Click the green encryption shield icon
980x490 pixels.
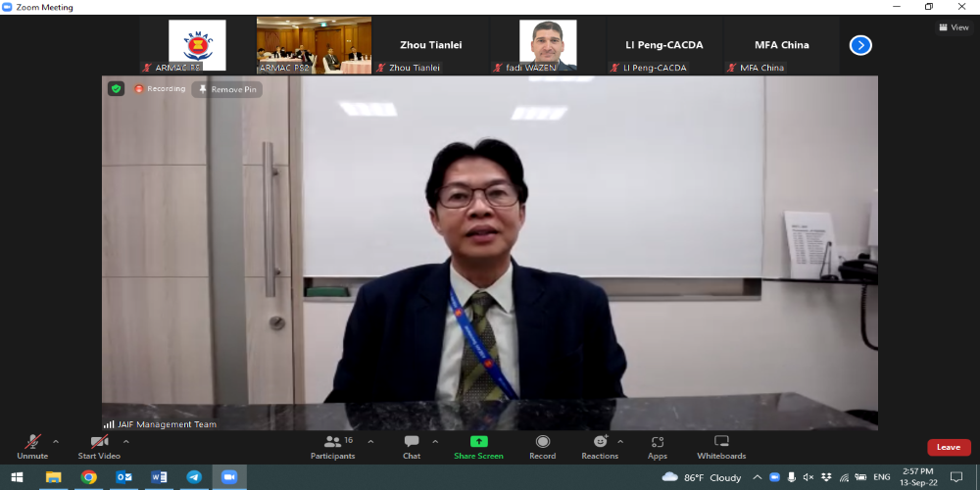pos(116,89)
